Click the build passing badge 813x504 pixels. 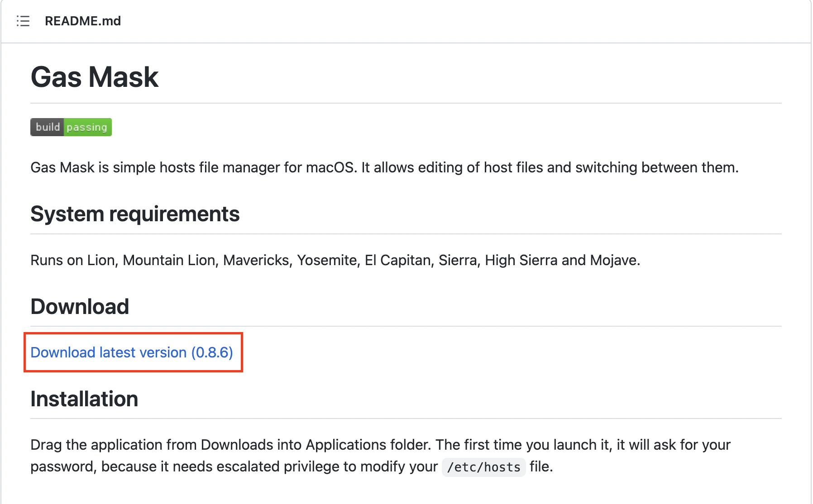pyautogui.click(x=71, y=127)
